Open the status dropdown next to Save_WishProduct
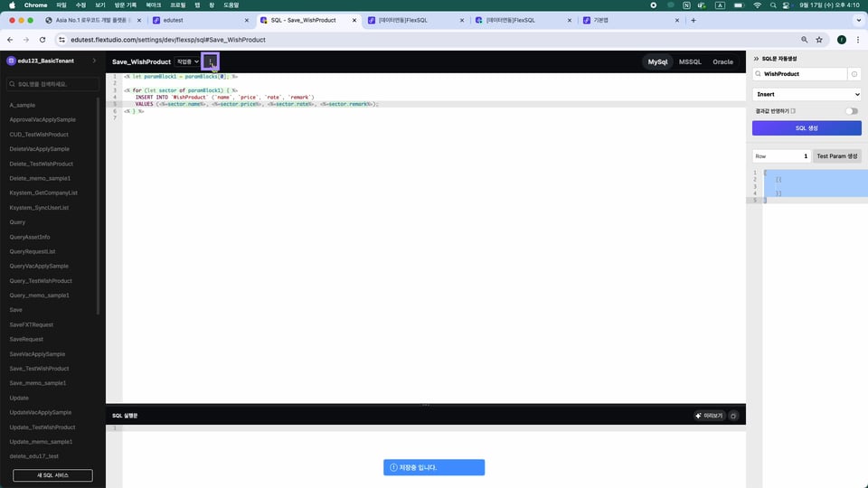868x488 pixels. click(x=188, y=61)
